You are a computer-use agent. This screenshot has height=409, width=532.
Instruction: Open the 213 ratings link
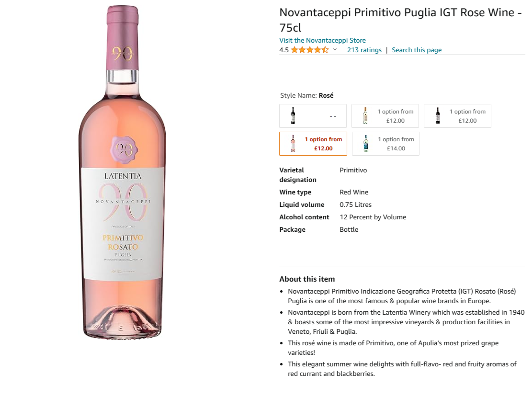pos(364,50)
